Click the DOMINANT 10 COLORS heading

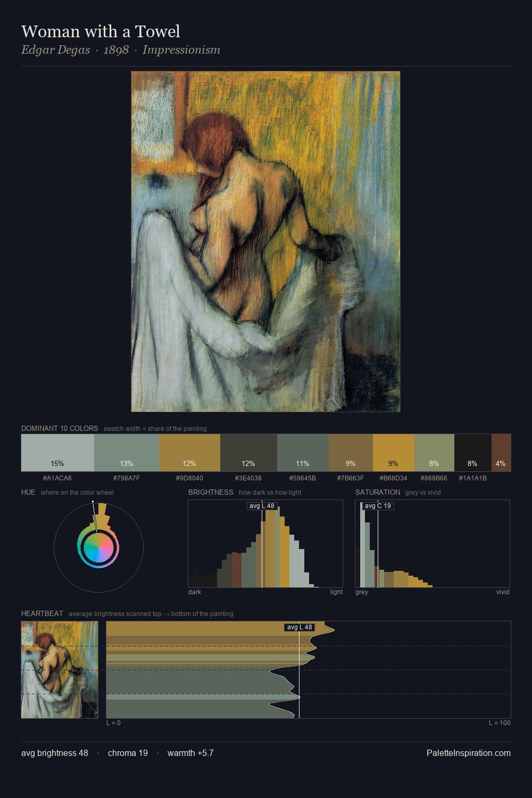coord(60,428)
